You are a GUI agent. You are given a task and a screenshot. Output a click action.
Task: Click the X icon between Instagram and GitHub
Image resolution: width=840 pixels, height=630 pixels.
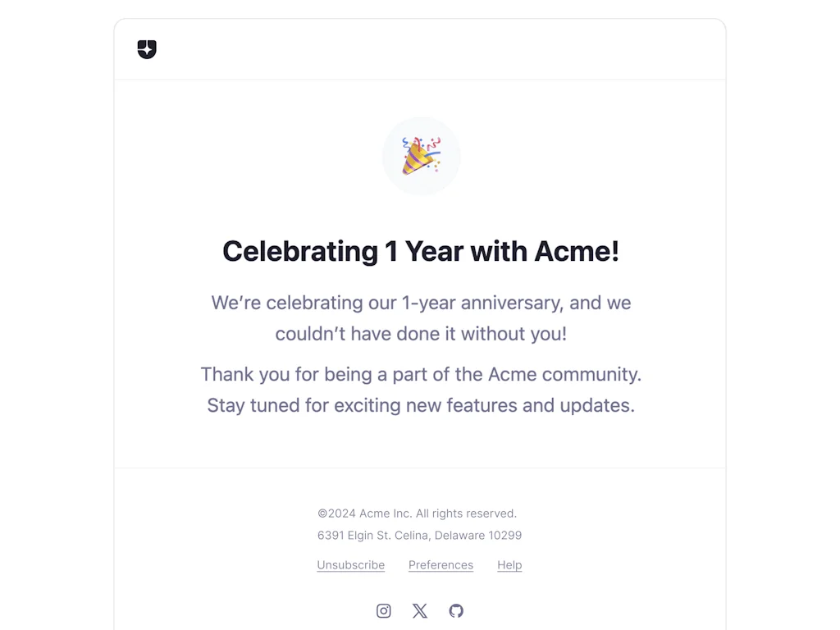point(419,610)
